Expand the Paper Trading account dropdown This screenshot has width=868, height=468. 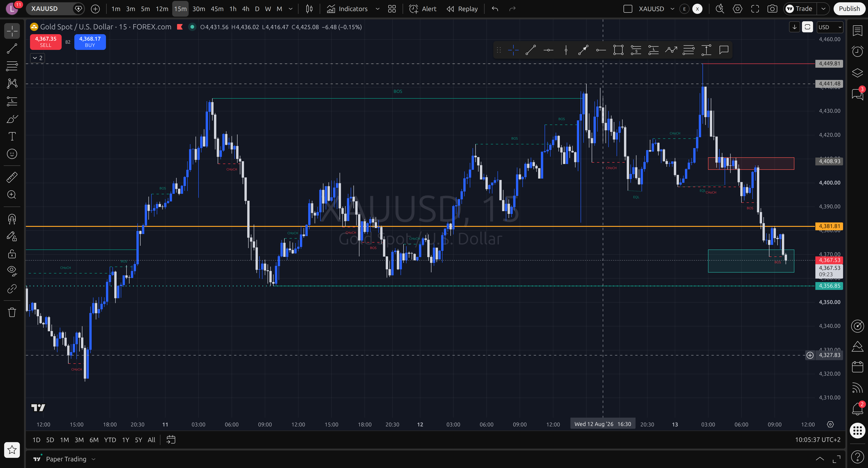94,459
